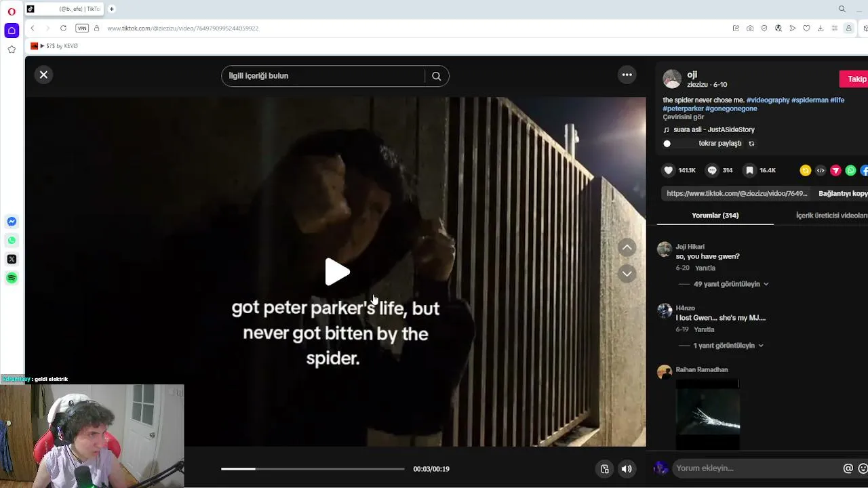The height and width of the screenshot is (488, 868).
Task: Open a new browser tab
Action: (x=112, y=9)
